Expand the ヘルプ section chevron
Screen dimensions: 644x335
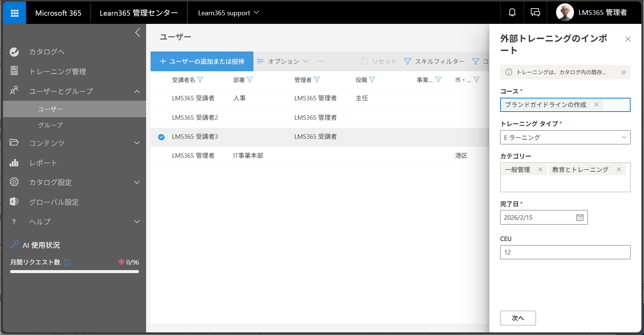point(137,222)
